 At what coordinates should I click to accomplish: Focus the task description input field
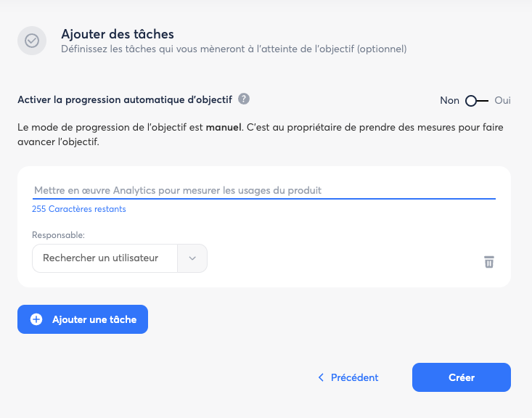point(263,190)
